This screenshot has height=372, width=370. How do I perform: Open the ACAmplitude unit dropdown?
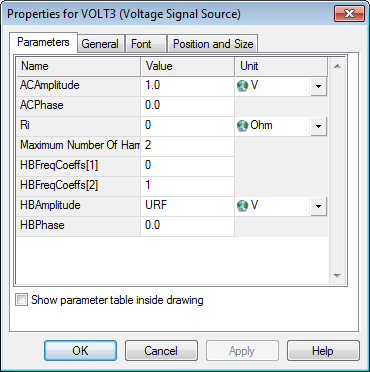click(318, 86)
